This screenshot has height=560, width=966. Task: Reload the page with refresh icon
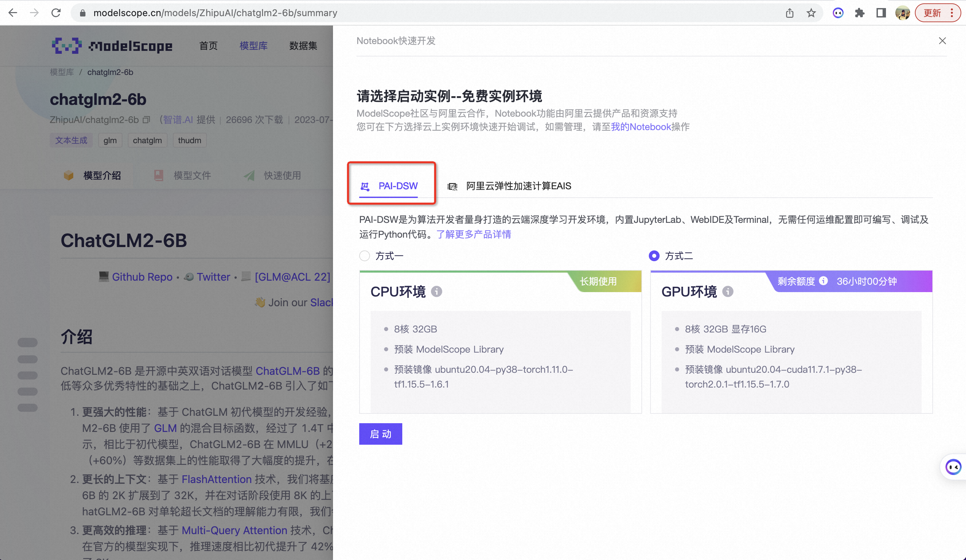pyautogui.click(x=56, y=13)
